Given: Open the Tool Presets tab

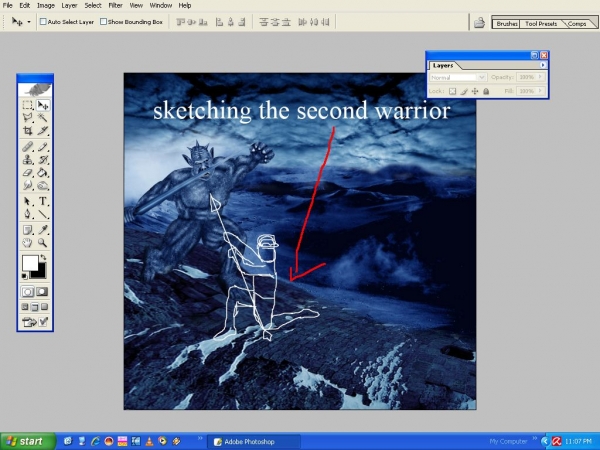Looking at the screenshot, I should [541, 24].
